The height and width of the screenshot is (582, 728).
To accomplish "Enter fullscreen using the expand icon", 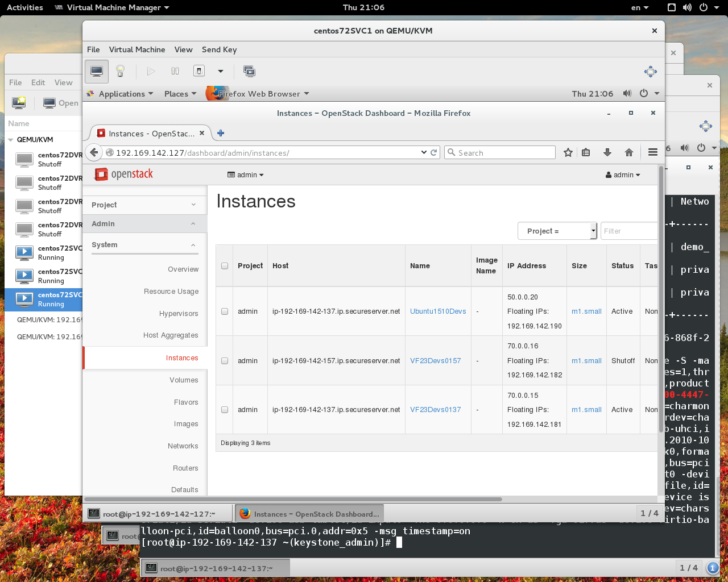I will point(650,72).
